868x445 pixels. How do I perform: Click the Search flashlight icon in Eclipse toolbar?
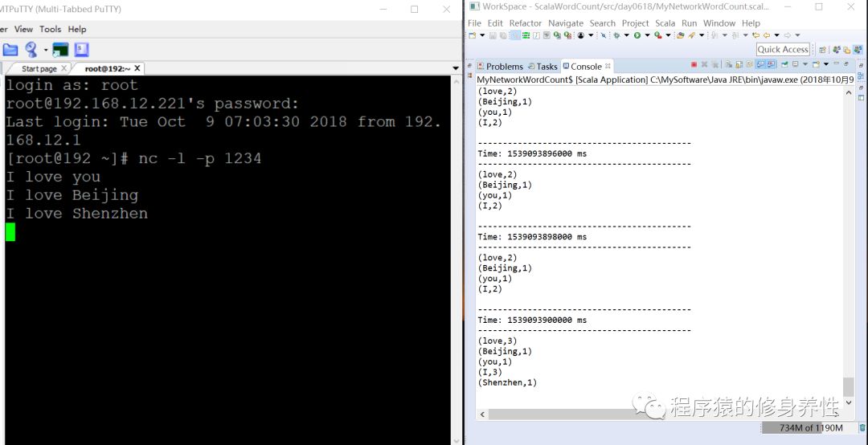691,35
